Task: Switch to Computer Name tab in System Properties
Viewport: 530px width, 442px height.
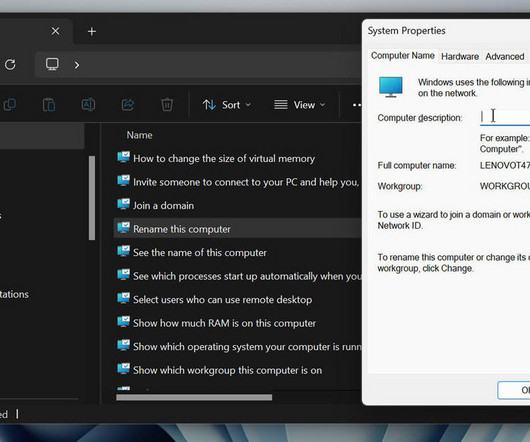Action: click(x=403, y=55)
